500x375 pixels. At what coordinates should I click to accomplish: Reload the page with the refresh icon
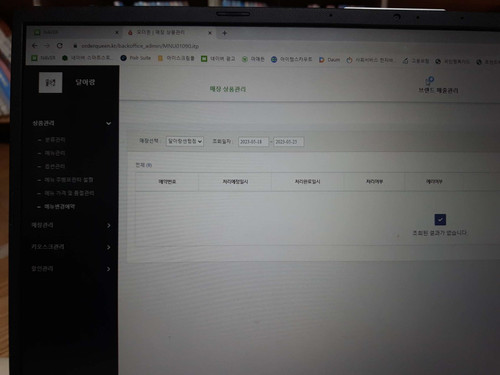[60, 46]
